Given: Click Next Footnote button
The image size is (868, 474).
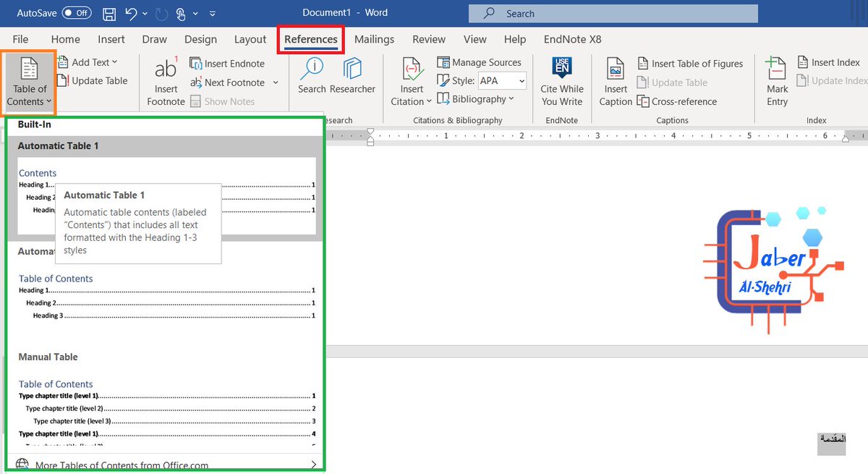Looking at the screenshot, I should [x=227, y=82].
